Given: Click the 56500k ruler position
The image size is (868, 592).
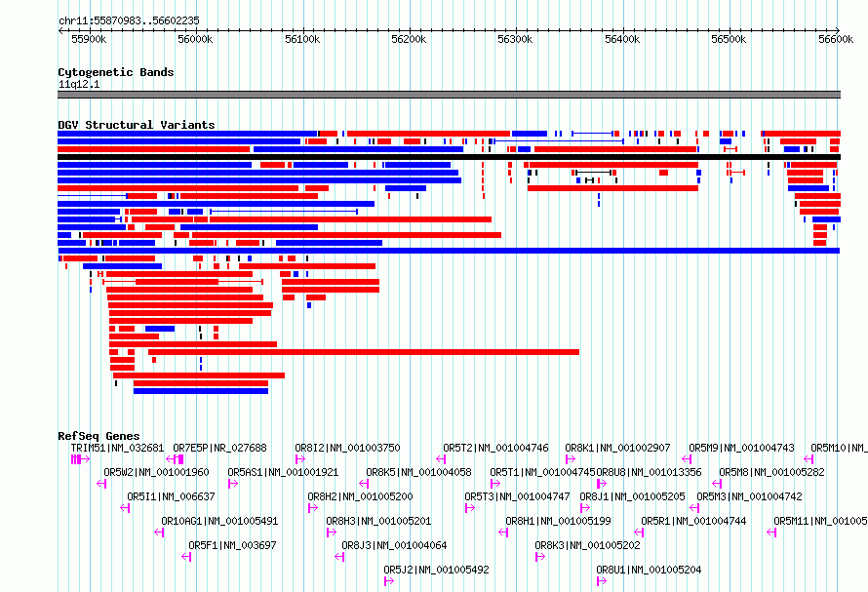Looking at the screenshot, I should [729, 39].
